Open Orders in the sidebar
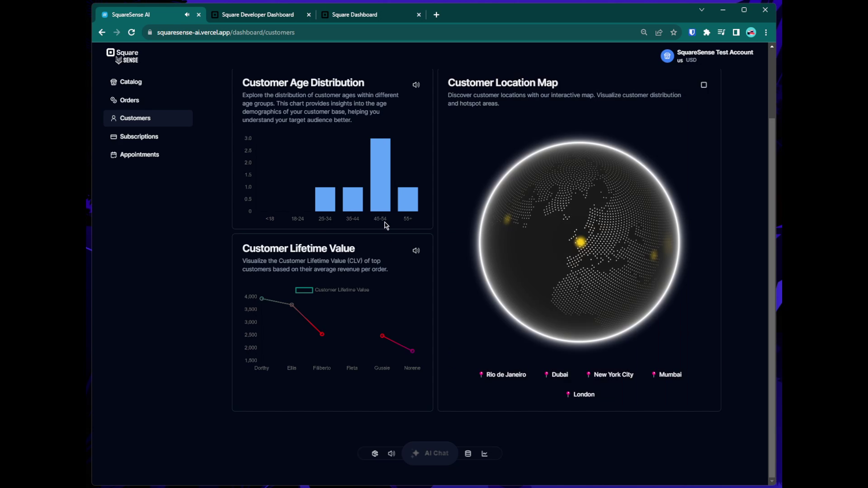This screenshot has width=868, height=488. (x=129, y=100)
